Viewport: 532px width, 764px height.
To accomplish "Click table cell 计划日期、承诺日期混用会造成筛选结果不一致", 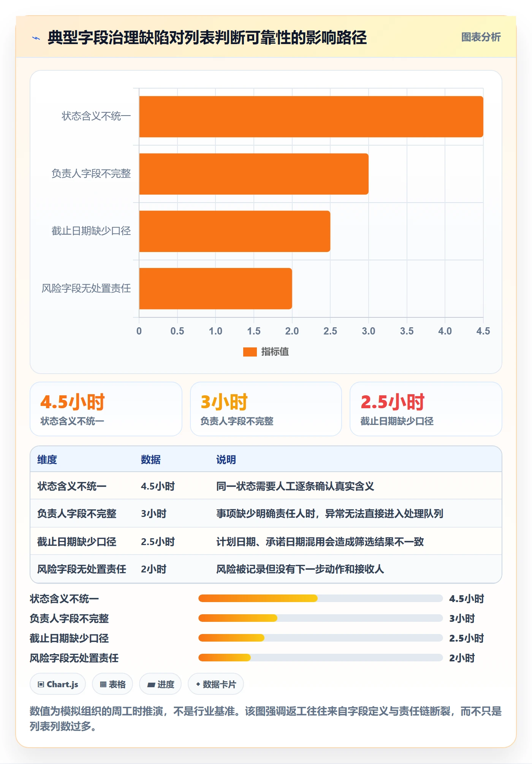I will pyautogui.click(x=320, y=542).
